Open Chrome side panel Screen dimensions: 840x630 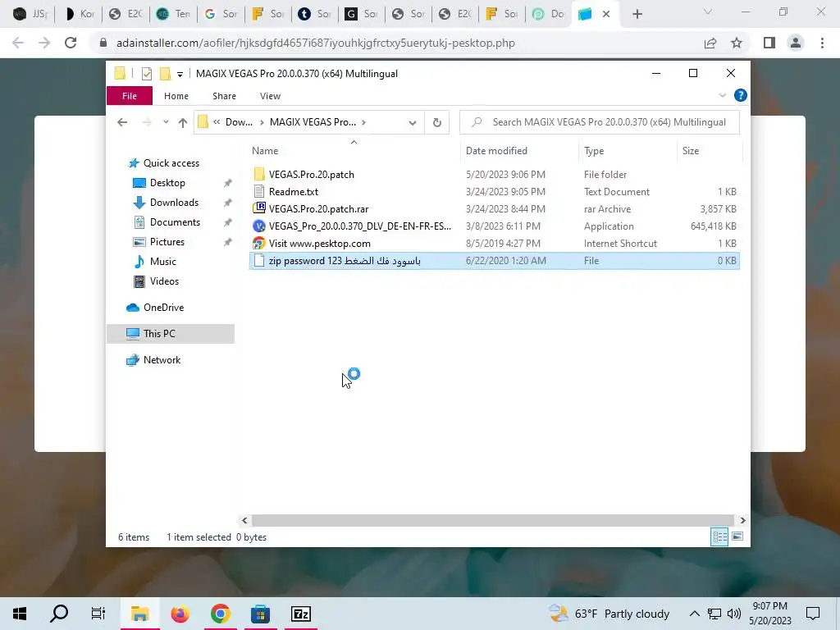(x=769, y=43)
